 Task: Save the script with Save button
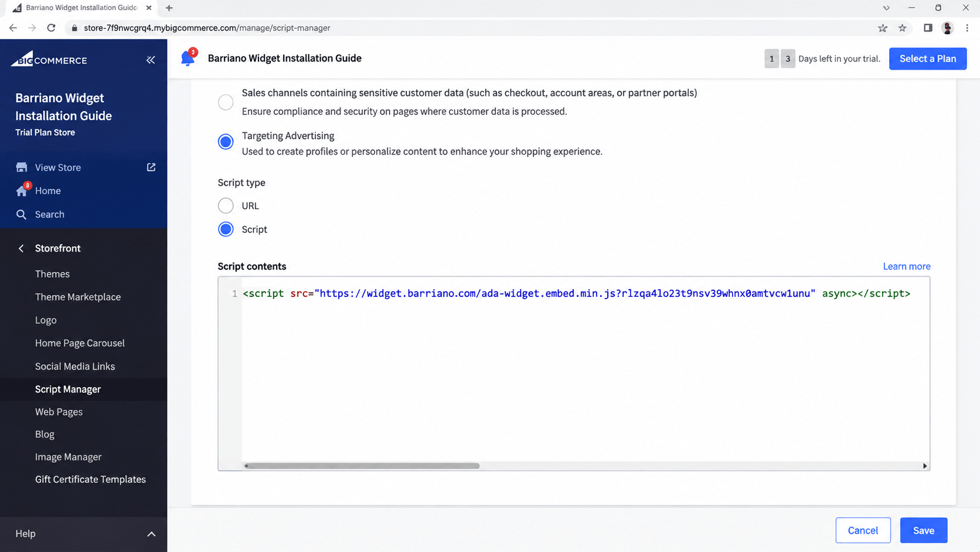pyautogui.click(x=923, y=530)
